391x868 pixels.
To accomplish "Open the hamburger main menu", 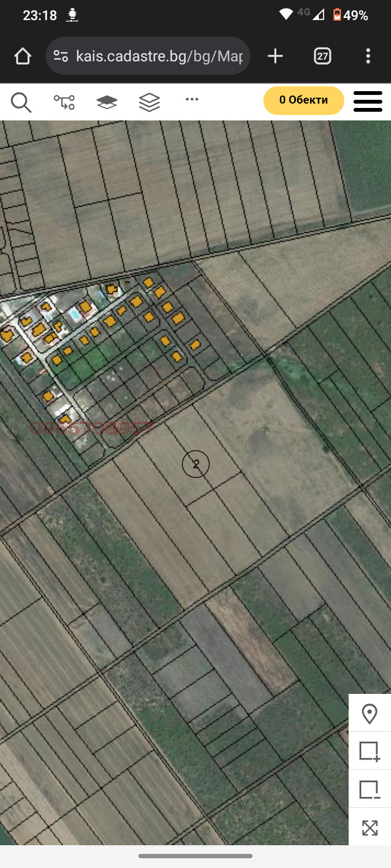I will pos(368,101).
